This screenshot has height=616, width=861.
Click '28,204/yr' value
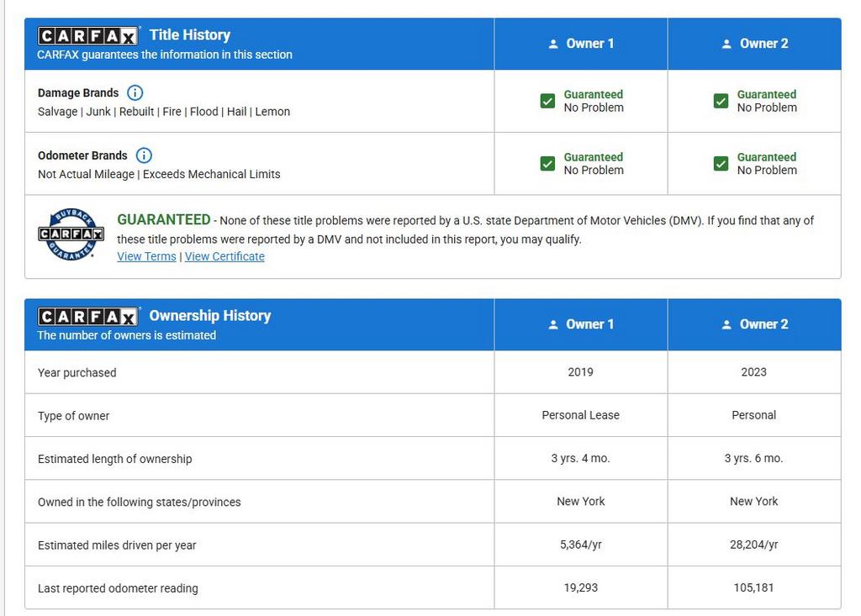click(x=754, y=545)
